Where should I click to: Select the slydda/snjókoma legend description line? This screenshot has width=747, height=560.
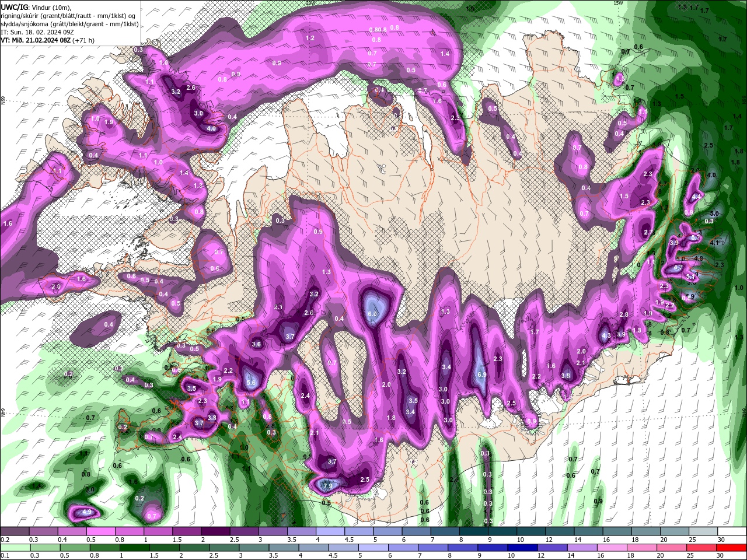69,24
